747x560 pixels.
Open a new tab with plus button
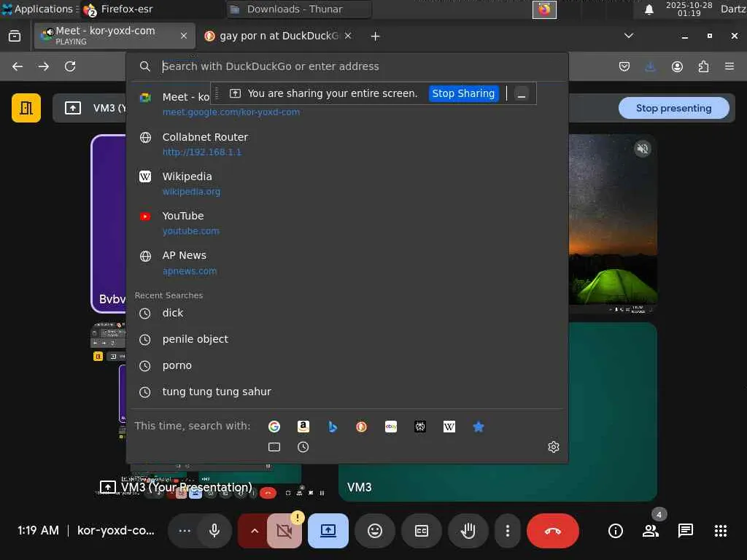click(376, 36)
